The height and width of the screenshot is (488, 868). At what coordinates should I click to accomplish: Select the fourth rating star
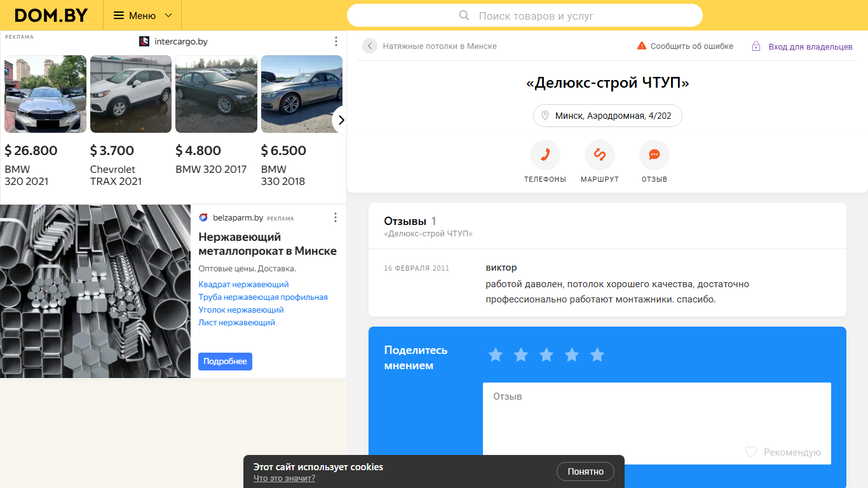[572, 355]
